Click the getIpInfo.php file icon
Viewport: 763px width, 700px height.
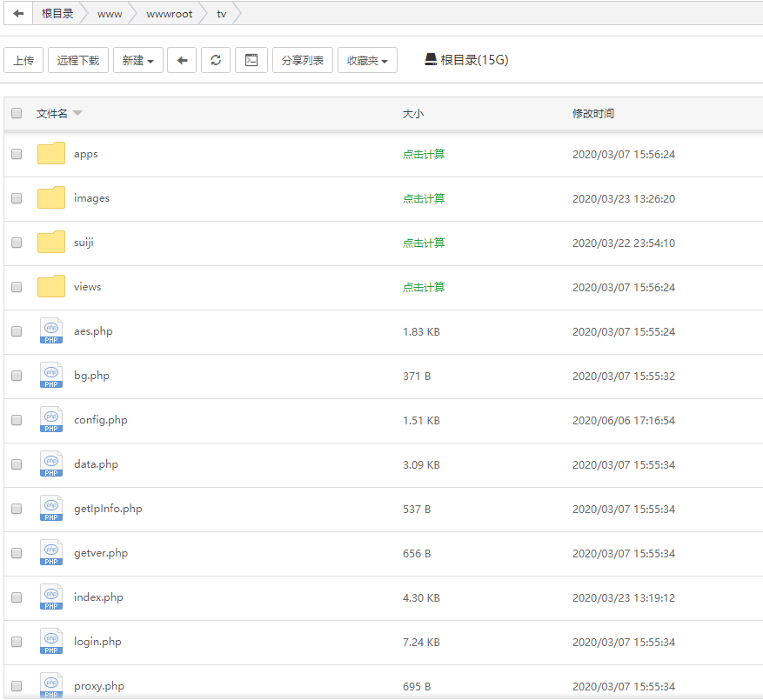tap(51, 509)
